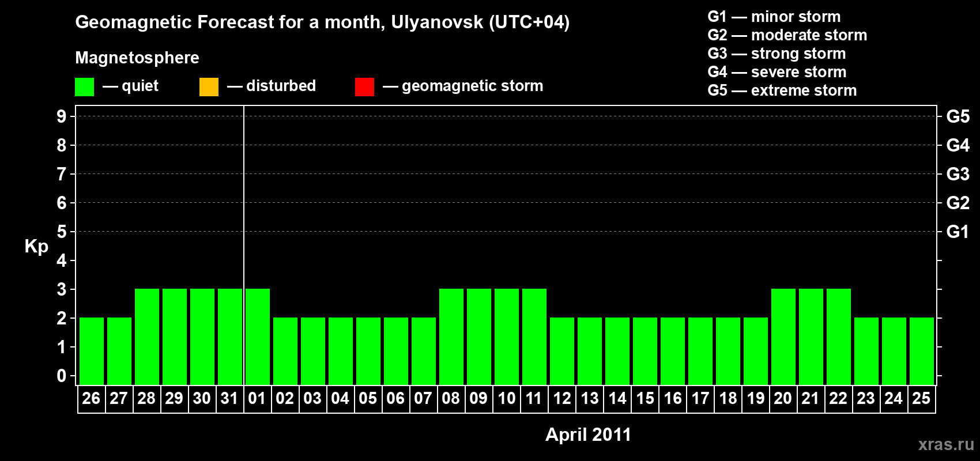Viewport: 980px width, 461px height.
Task: Click date label 19 on x-axis
Action: (x=755, y=398)
